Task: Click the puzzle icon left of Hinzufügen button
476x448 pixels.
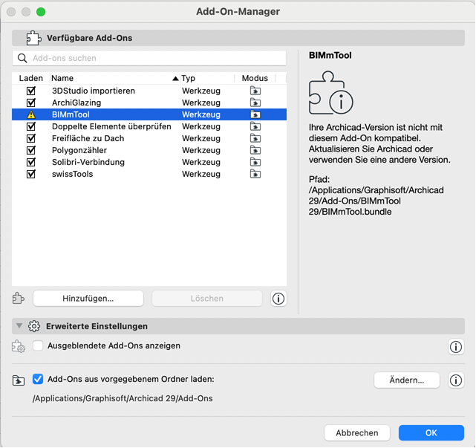Action: (19, 298)
